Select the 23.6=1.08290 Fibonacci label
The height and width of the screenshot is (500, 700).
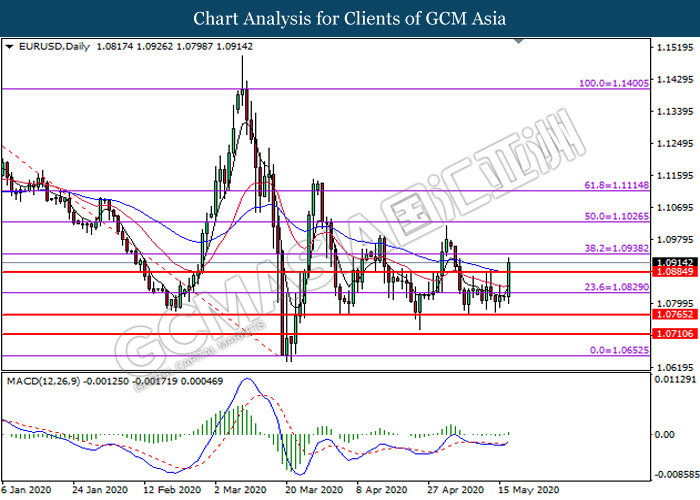[618, 287]
